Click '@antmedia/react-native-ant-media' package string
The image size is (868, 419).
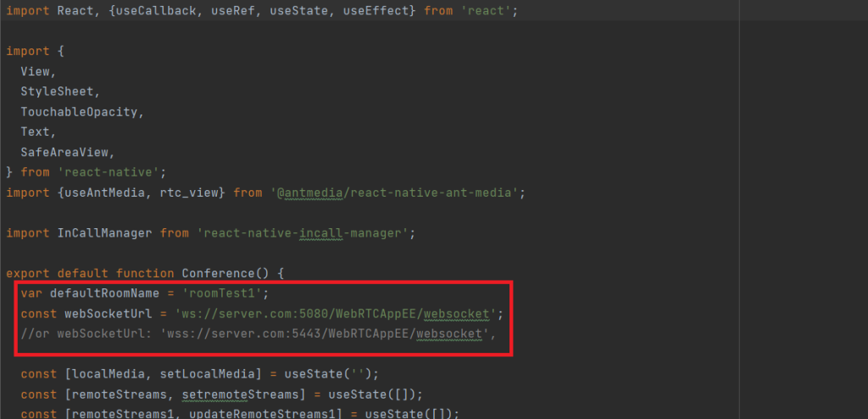[394, 193]
